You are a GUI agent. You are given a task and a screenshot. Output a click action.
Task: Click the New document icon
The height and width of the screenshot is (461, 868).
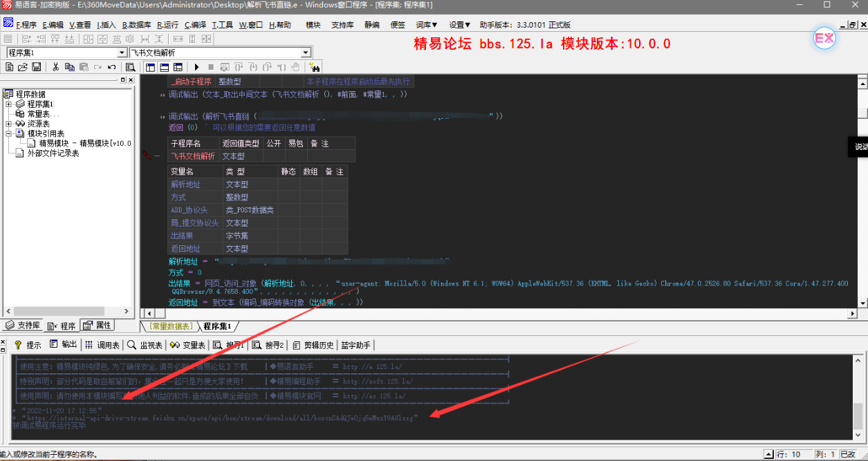pyautogui.click(x=9, y=67)
